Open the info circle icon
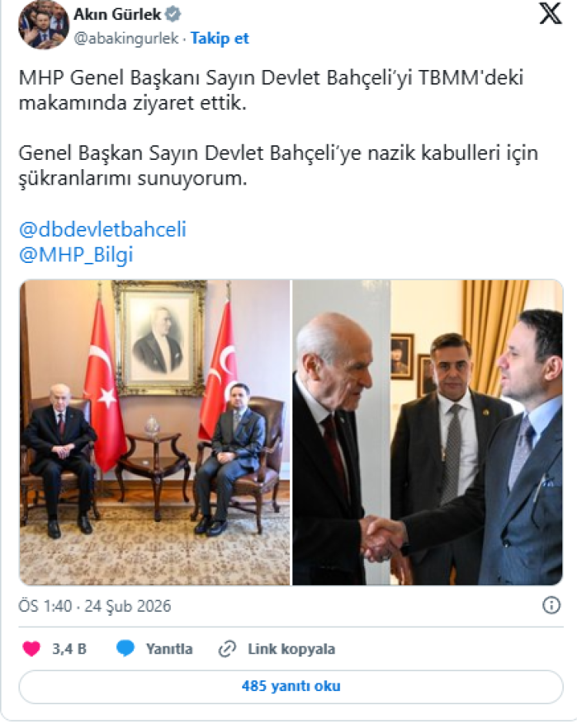 point(552,605)
